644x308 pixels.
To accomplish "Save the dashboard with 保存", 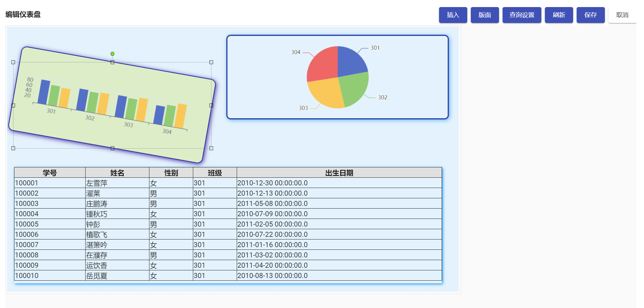I will click(590, 15).
